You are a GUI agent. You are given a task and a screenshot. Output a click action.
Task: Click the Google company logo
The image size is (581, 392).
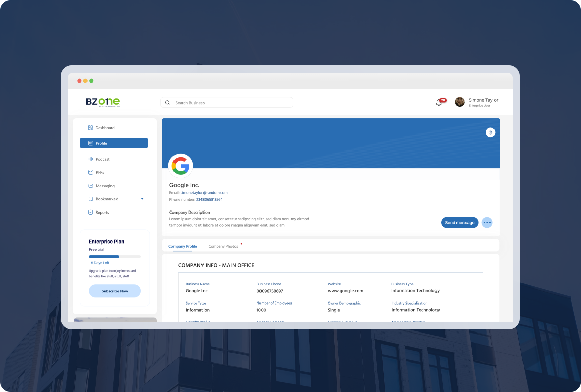pyautogui.click(x=181, y=166)
